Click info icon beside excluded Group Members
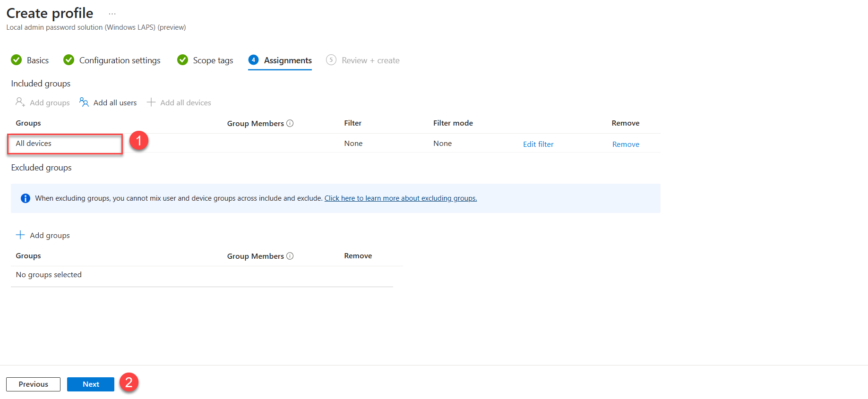The width and height of the screenshot is (868, 399). point(290,256)
